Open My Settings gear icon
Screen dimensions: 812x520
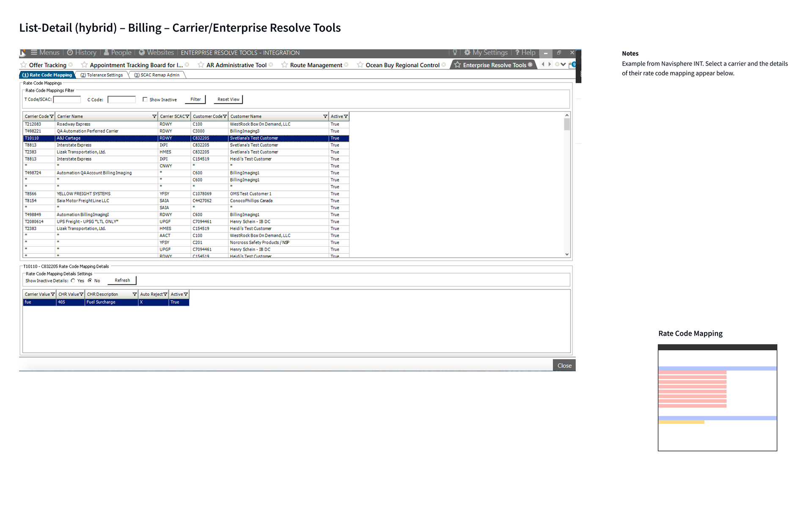pyautogui.click(x=467, y=52)
